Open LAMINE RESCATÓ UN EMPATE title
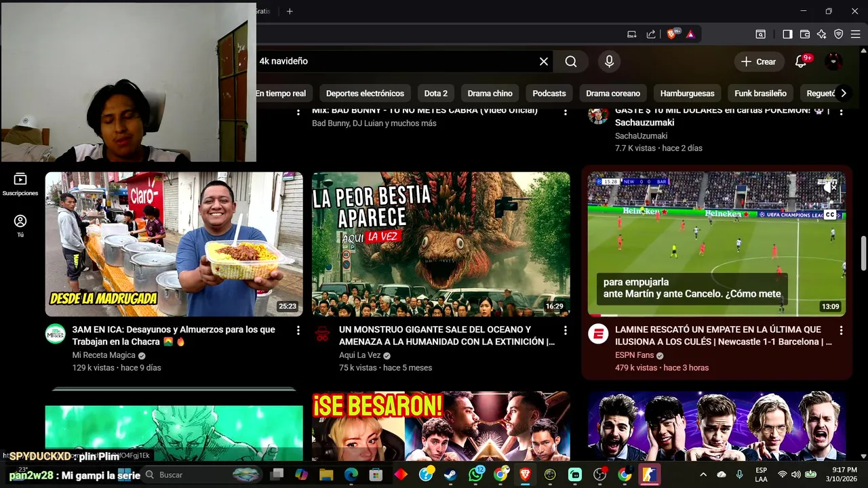The width and height of the screenshot is (868, 488). [723, 335]
